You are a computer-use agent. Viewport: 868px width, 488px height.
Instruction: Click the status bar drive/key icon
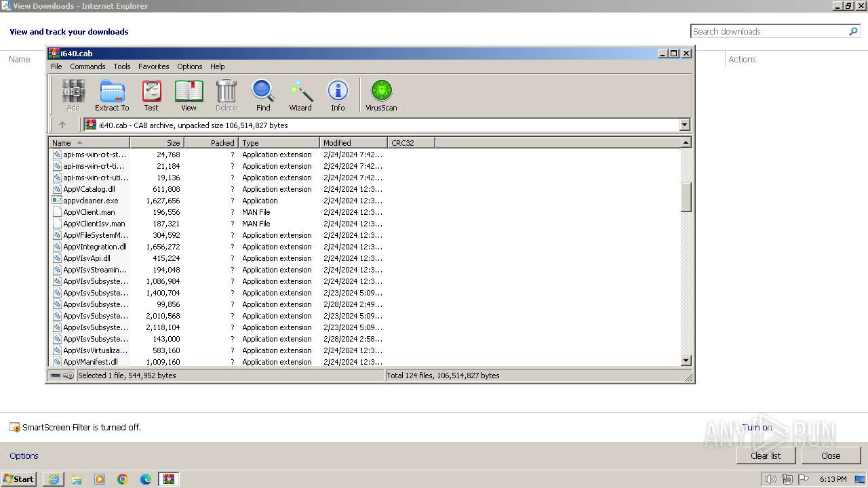(62, 375)
